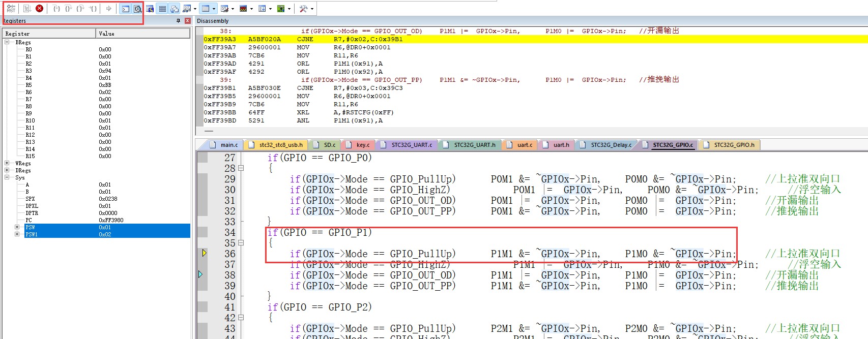The height and width of the screenshot is (339, 868).
Task: Open the key.c tab
Action: click(x=358, y=145)
